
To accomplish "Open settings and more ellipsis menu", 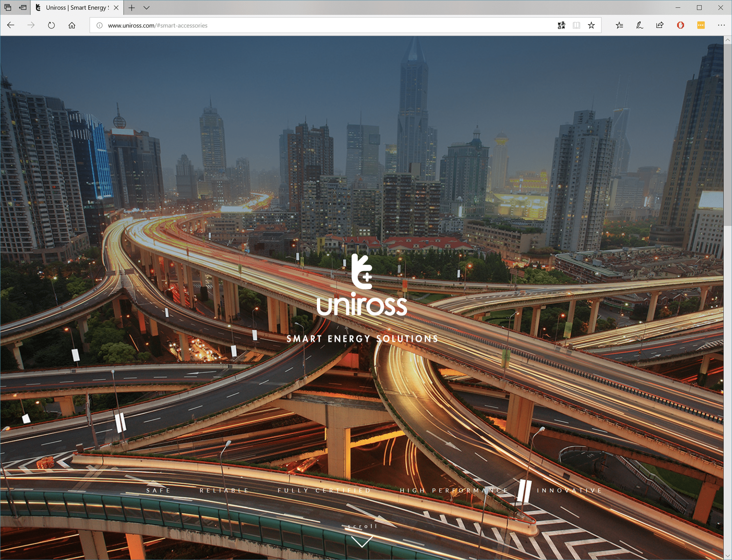I will 721,25.
